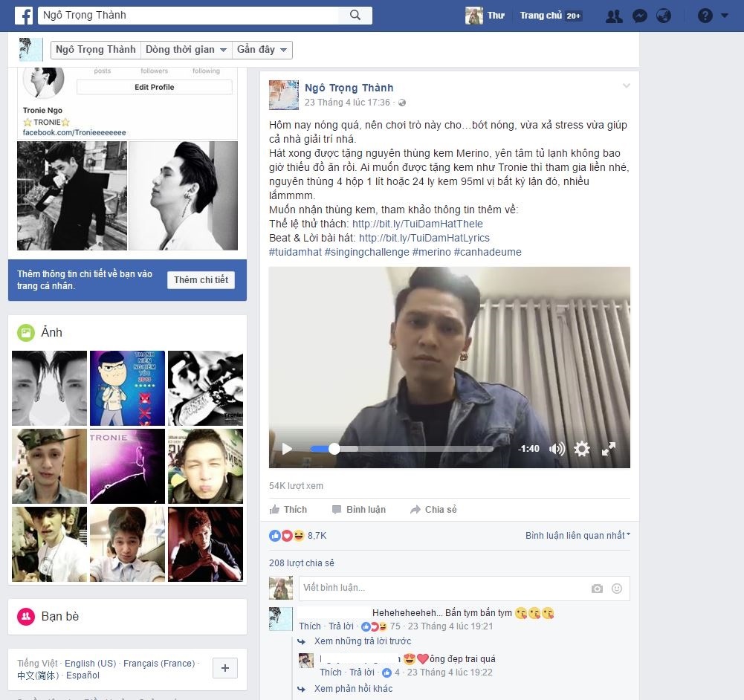Enter fullscreen on the video player
Screen dimensions: 744x700
pos(609,449)
